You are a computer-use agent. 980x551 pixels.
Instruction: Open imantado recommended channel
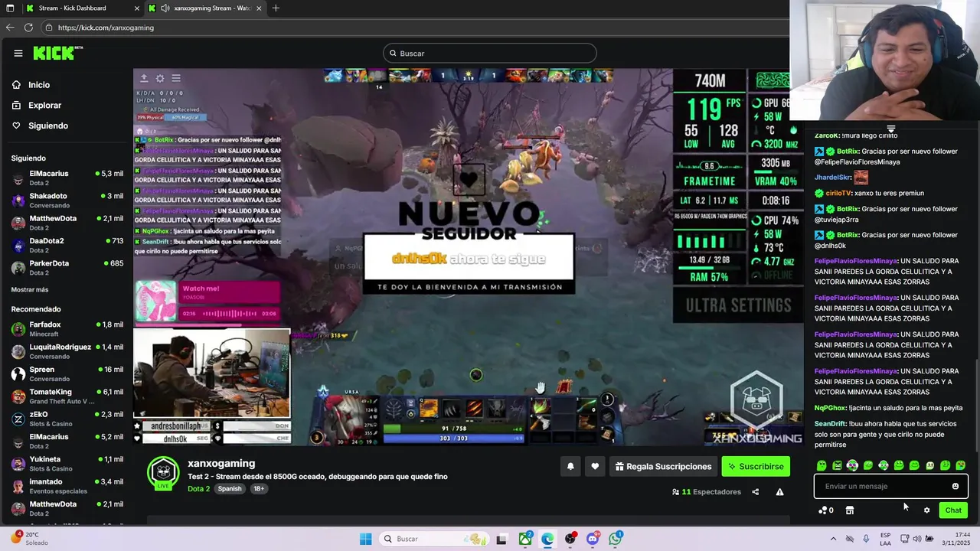tap(67, 486)
